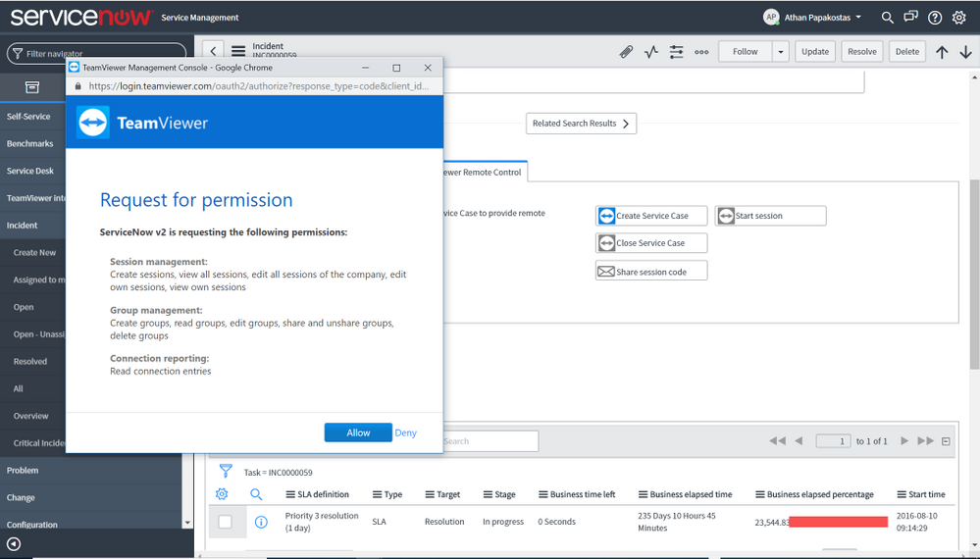Image resolution: width=980 pixels, height=559 pixels.
Task: Click the list Search text box
Action: (x=490, y=441)
